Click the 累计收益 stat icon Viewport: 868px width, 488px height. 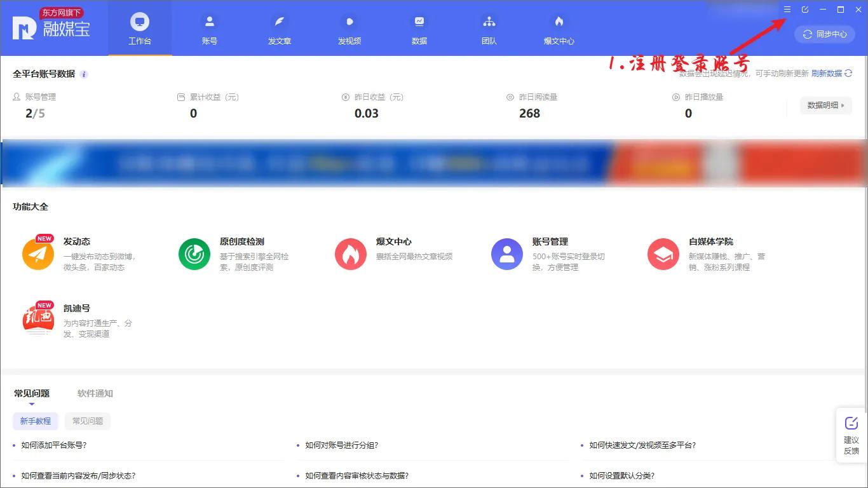[x=181, y=97]
